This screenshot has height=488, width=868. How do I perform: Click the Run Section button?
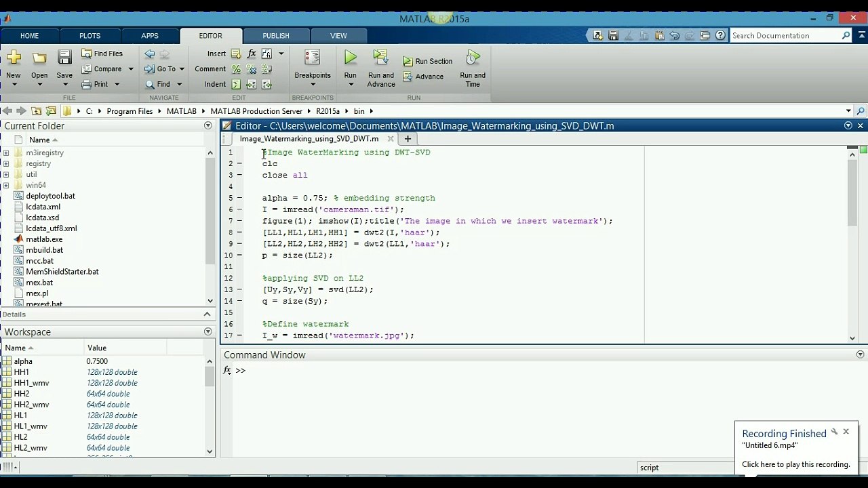pos(427,61)
